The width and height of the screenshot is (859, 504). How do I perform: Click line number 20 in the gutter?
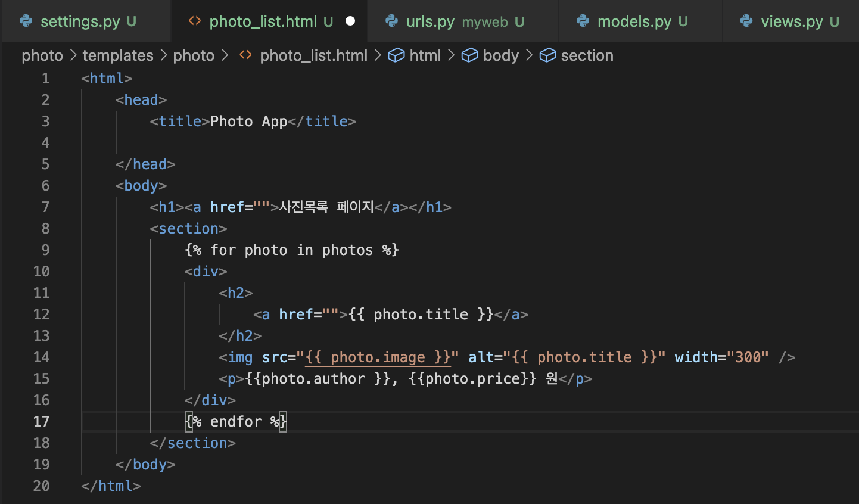click(41, 486)
